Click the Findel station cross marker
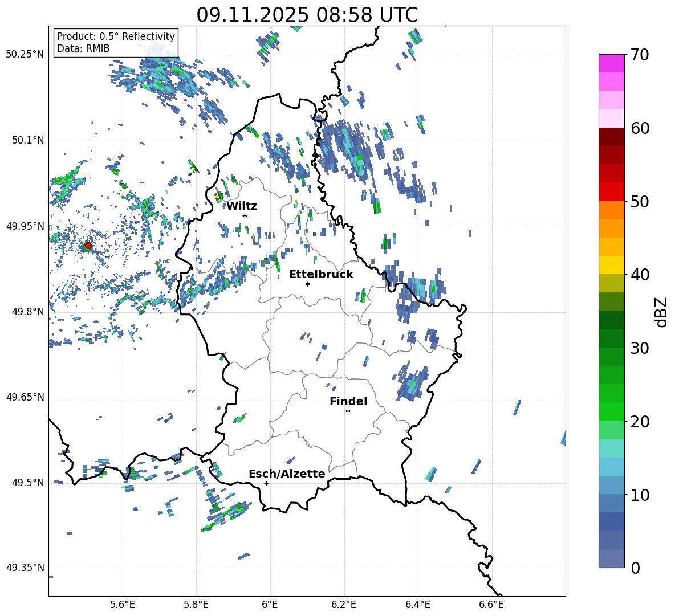 348,411
